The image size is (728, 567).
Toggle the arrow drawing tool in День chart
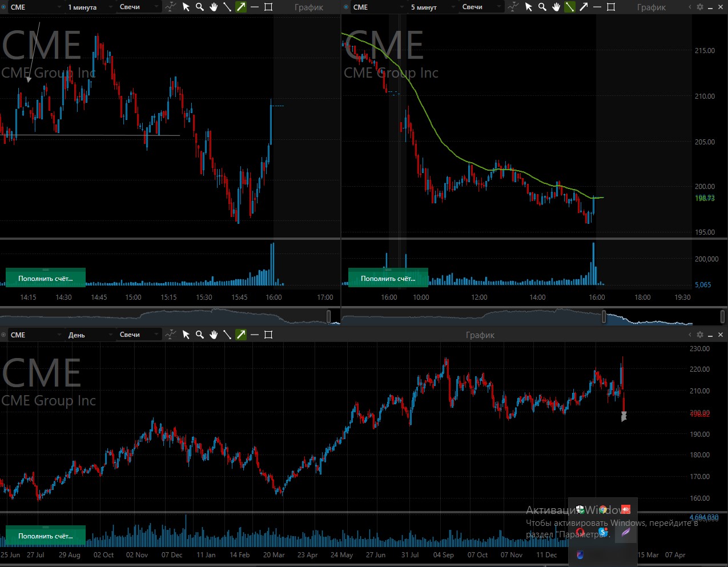coord(241,335)
